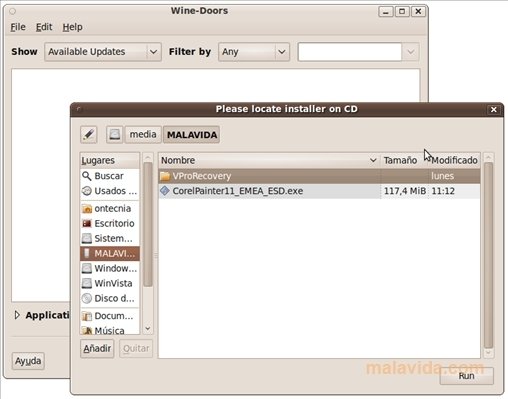Click up arrow of places scrollbar

[x=148, y=157]
